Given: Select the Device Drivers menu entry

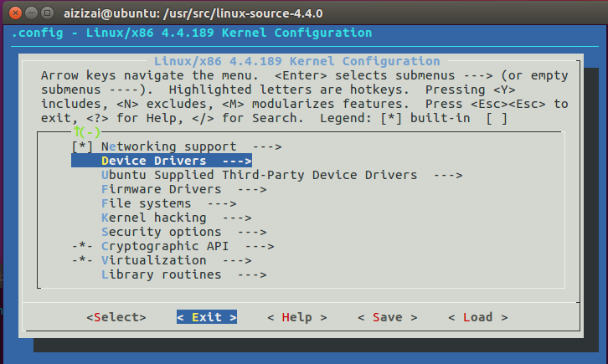Looking at the screenshot, I should point(162,161).
